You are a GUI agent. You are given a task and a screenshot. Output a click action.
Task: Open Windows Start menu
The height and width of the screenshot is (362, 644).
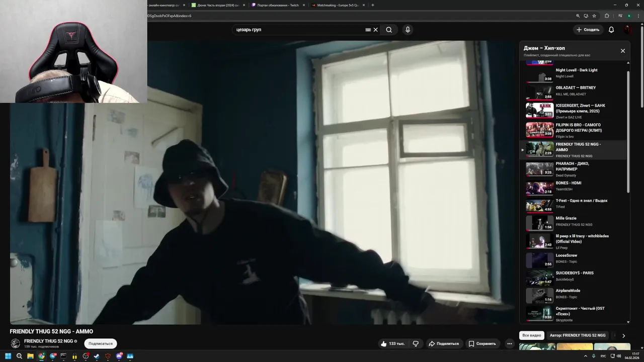tap(8, 356)
